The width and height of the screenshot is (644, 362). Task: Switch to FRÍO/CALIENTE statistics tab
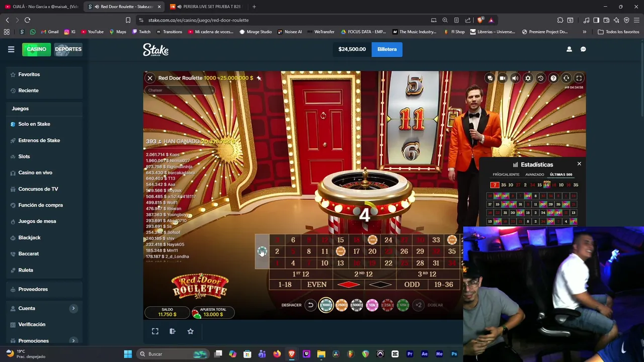pyautogui.click(x=506, y=174)
